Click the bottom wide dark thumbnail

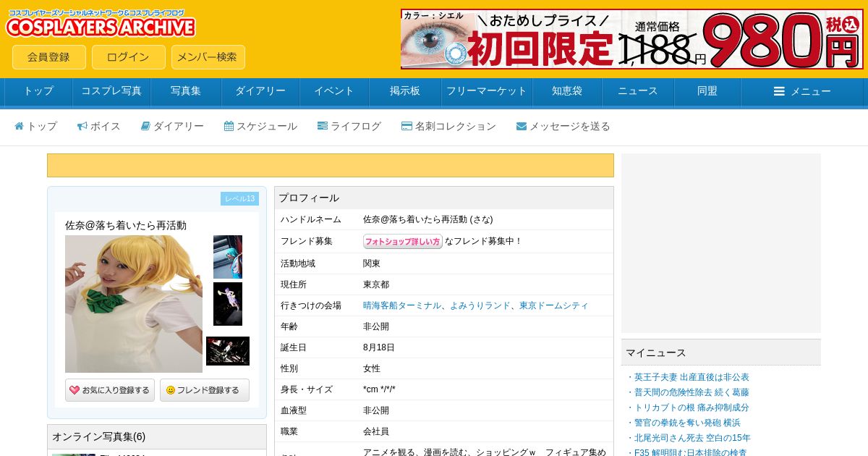click(x=228, y=351)
